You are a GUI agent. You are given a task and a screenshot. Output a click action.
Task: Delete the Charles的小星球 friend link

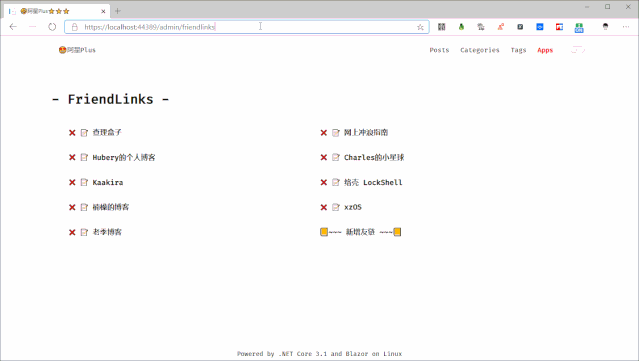pyautogui.click(x=324, y=158)
